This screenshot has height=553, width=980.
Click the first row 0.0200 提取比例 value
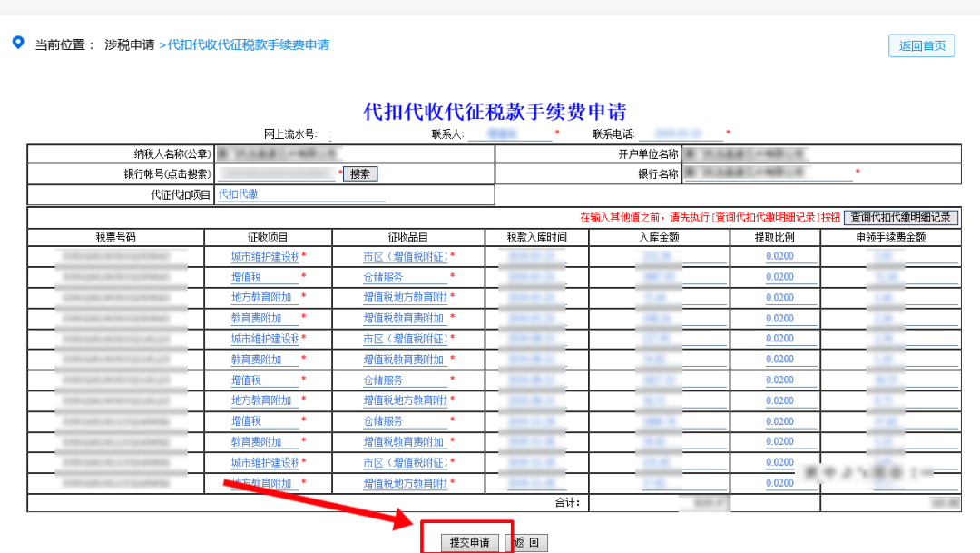pyautogui.click(x=782, y=257)
